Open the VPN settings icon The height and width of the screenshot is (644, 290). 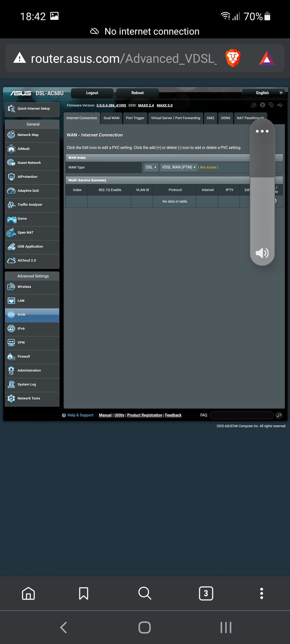click(x=11, y=342)
